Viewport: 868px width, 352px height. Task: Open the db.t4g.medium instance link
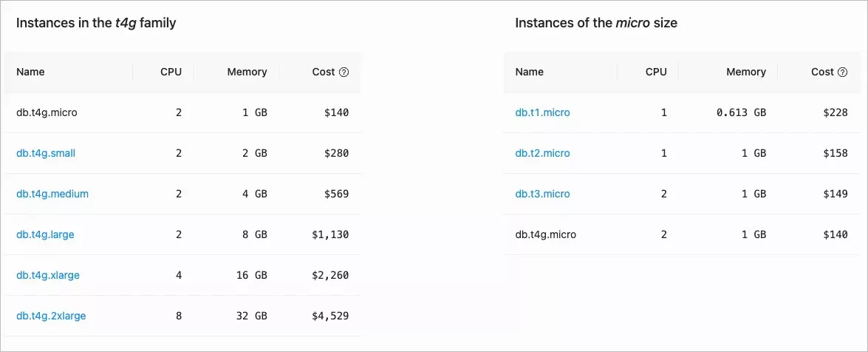(52, 194)
